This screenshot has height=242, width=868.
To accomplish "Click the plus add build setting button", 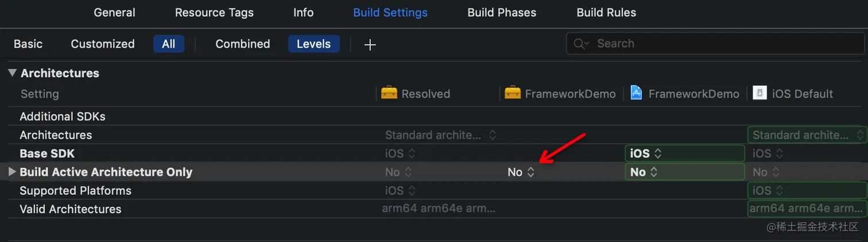I will pos(370,44).
